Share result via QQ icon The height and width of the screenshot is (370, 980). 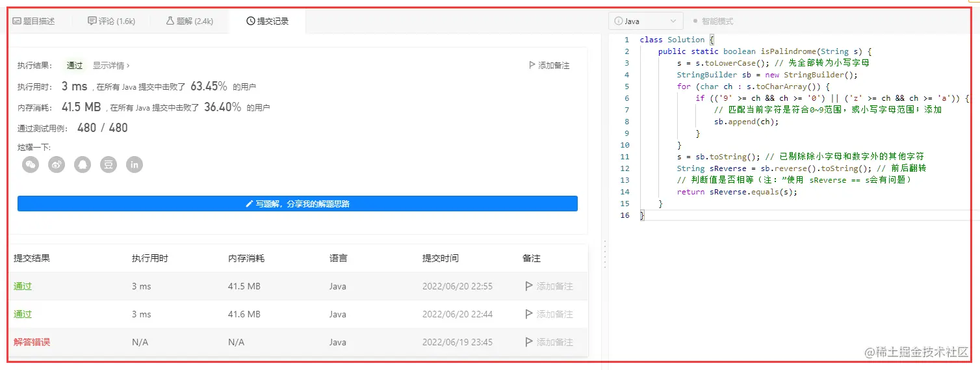coord(83,165)
